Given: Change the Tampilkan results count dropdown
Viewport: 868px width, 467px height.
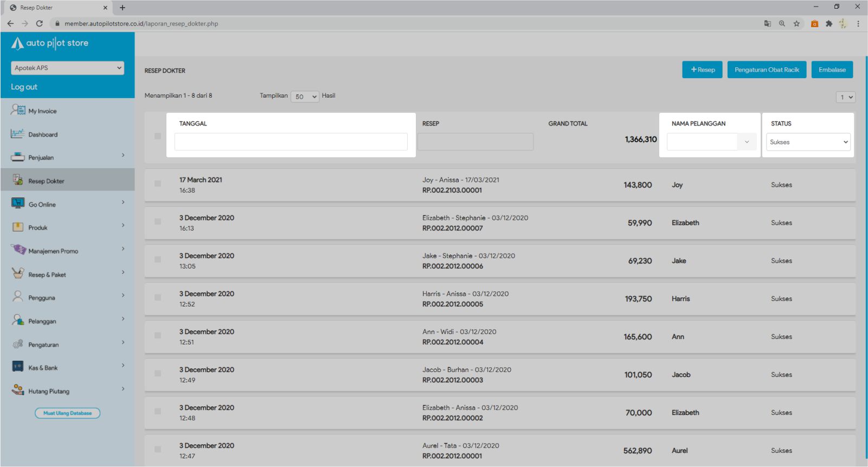Looking at the screenshot, I should click(x=305, y=97).
